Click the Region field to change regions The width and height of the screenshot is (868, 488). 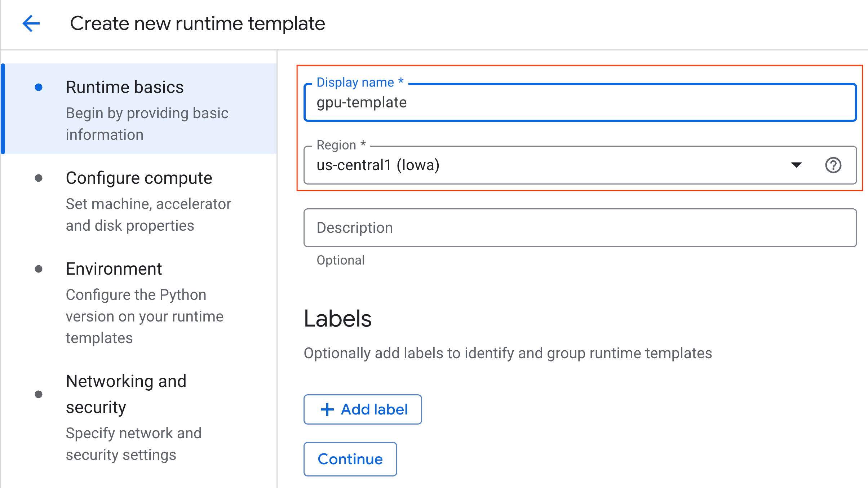(541, 165)
